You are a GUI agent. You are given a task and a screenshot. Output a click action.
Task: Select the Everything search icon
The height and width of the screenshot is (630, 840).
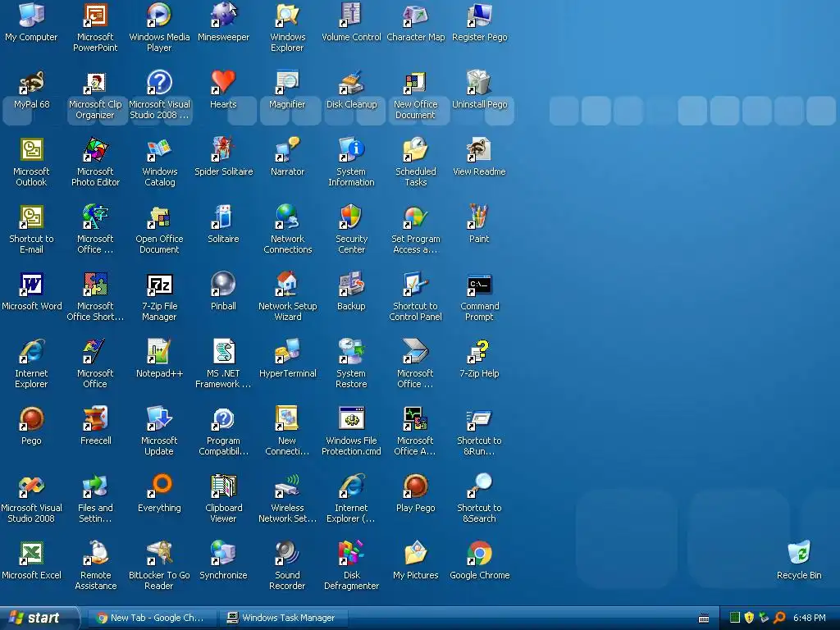tap(159, 486)
